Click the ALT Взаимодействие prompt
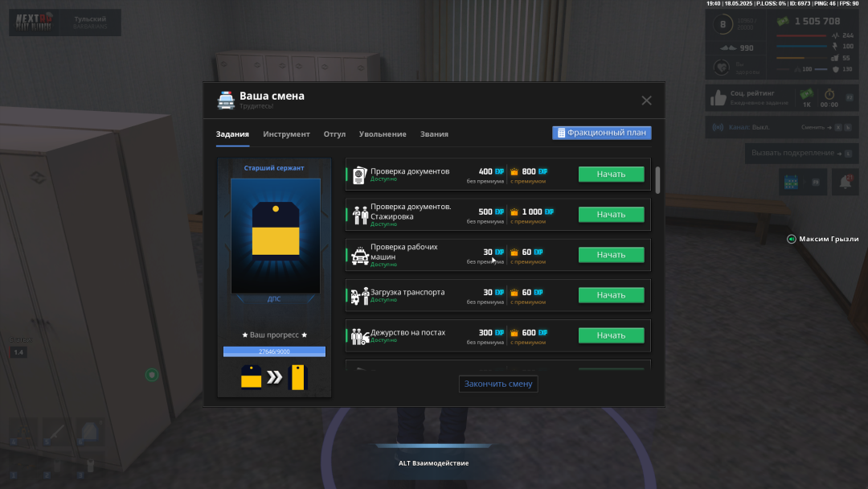The image size is (868, 489). point(433,463)
